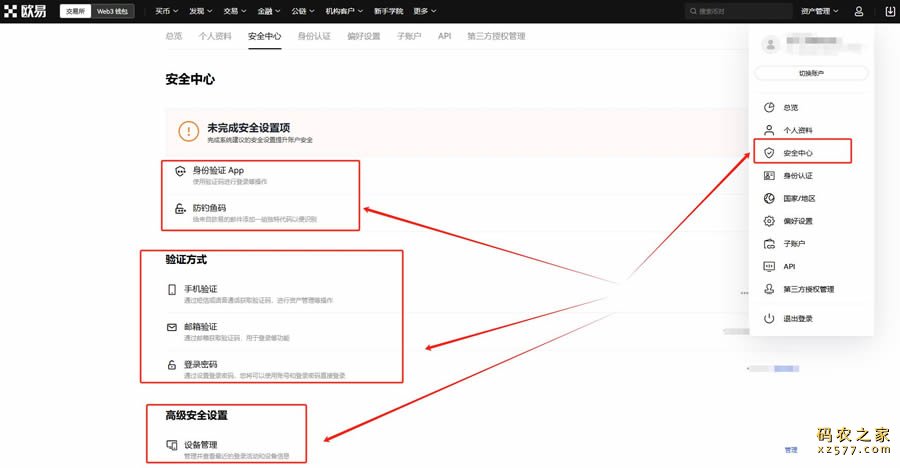900x468 pixels.
Task: Click the 身份验证 App shield icon
Action: pyautogui.click(x=180, y=171)
